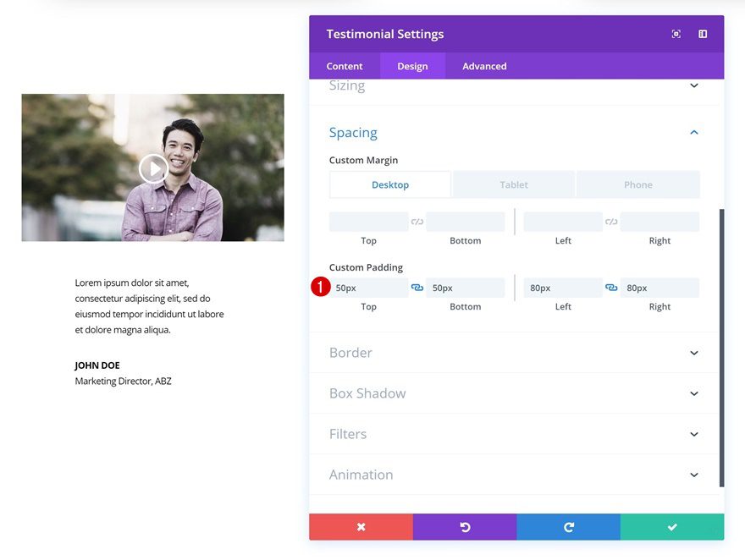Click the link icon between Top and Bottom padding
745x560 pixels.
tap(417, 288)
